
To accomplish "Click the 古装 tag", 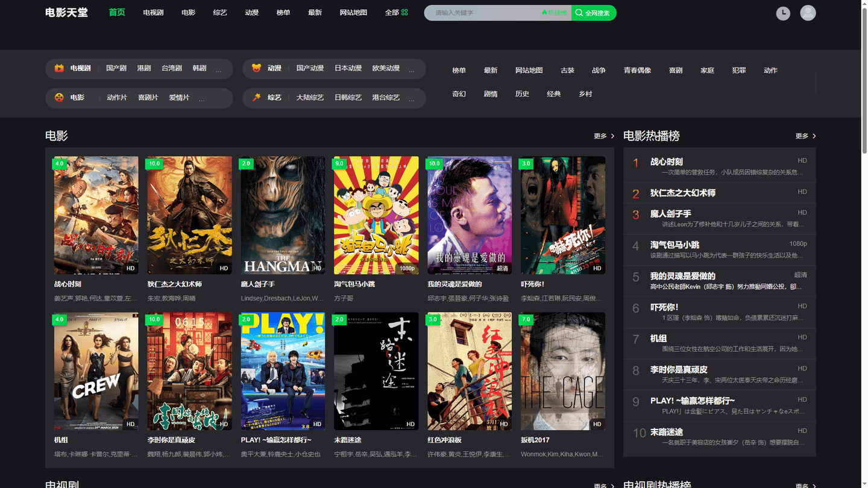I will pos(568,70).
